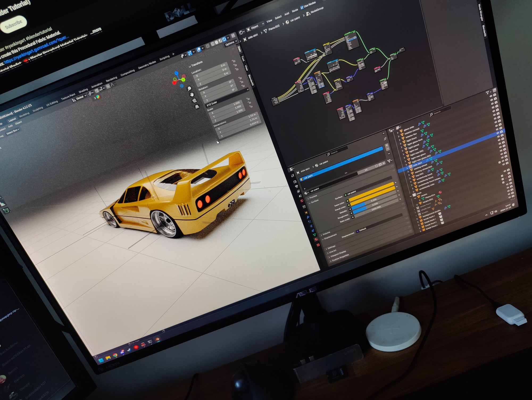Screen dimensions: 532x400
Task: Toggle the Use Nodes checkbox
Action: (302, 8)
